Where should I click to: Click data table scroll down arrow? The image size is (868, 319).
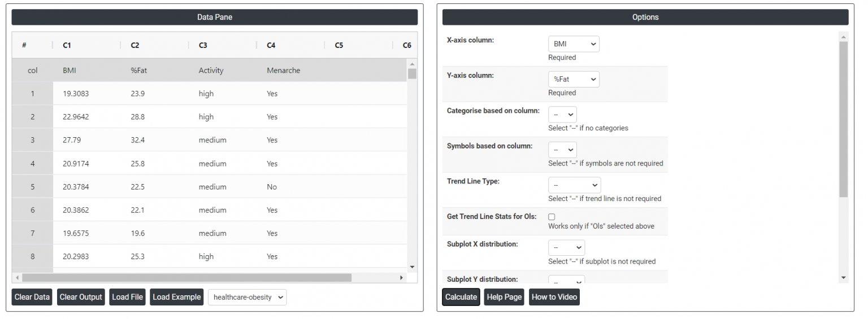pyautogui.click(x=412, y=267)
